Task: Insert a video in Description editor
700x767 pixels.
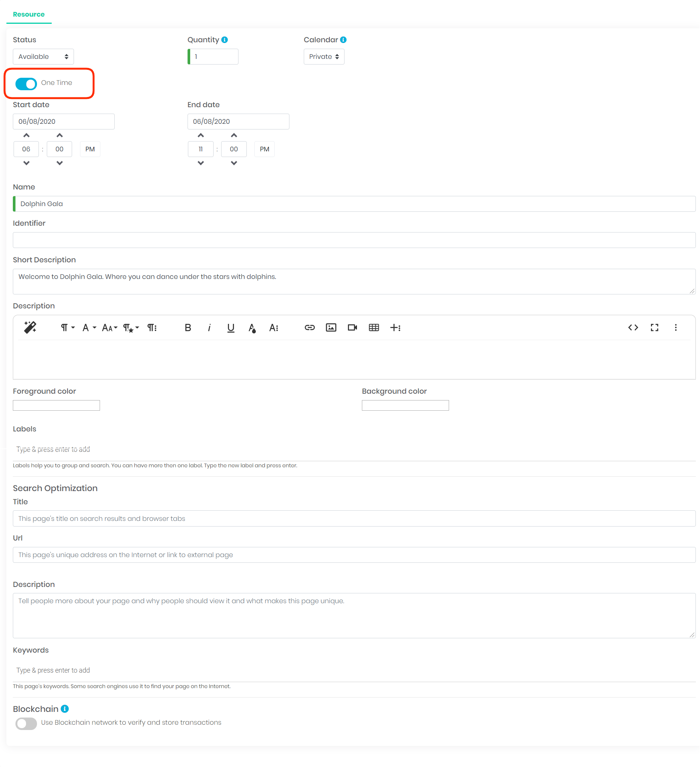Action: coord(352,328)
